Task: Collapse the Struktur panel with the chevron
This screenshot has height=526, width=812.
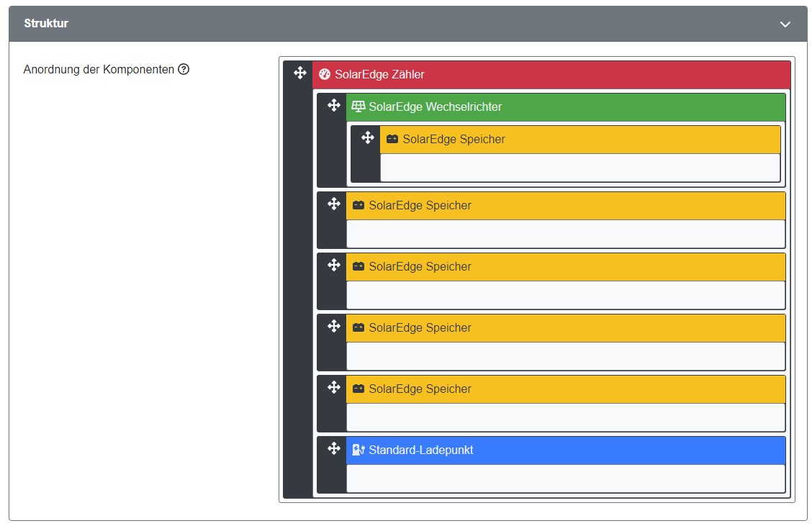Action: (x=785, y=24)
